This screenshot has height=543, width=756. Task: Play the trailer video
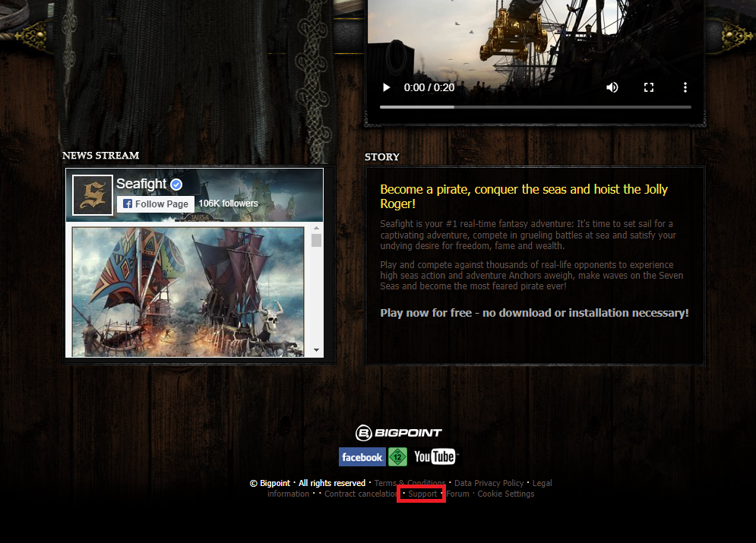387,87
